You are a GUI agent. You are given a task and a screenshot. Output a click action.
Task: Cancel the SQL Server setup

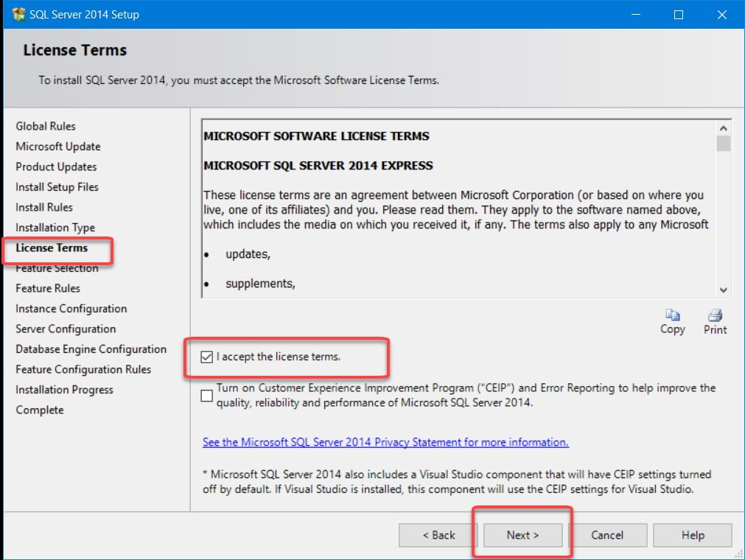[607, 535]
